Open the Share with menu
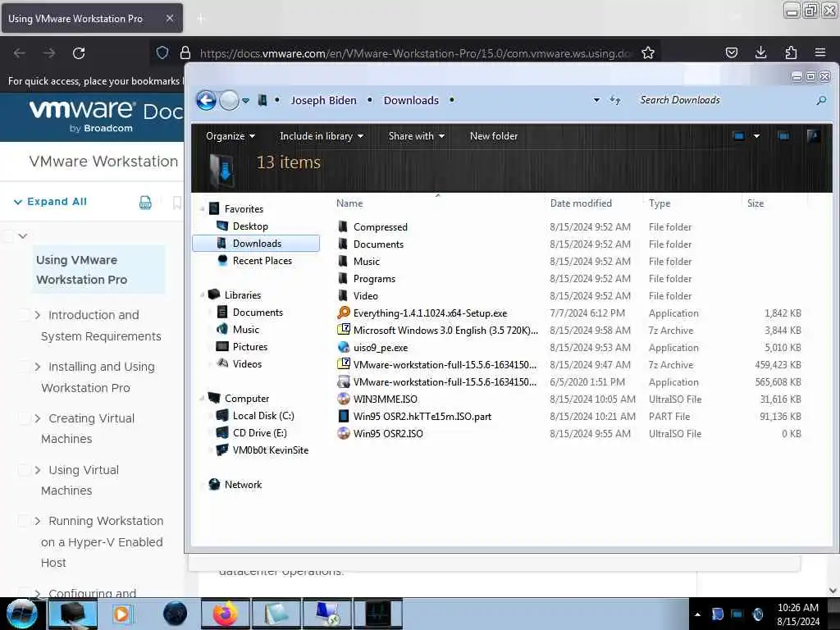This screenshot has height=630, width=840. (x=417, y=136)
